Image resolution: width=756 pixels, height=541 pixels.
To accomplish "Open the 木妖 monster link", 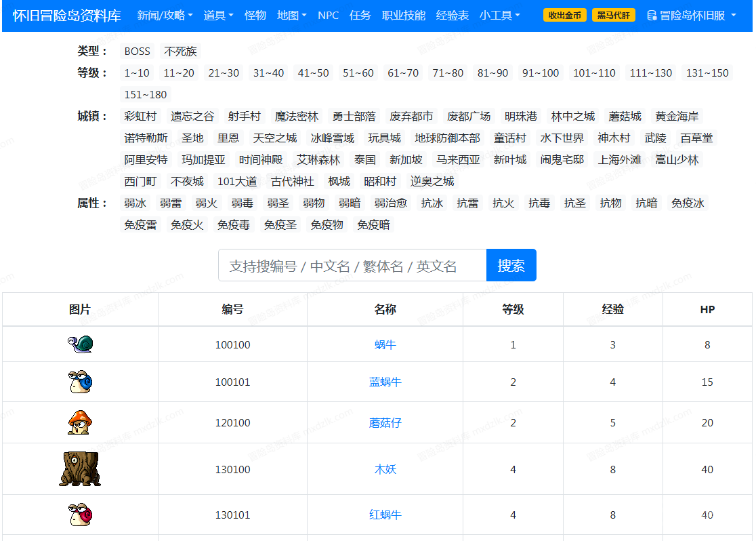I will point(385,469).
